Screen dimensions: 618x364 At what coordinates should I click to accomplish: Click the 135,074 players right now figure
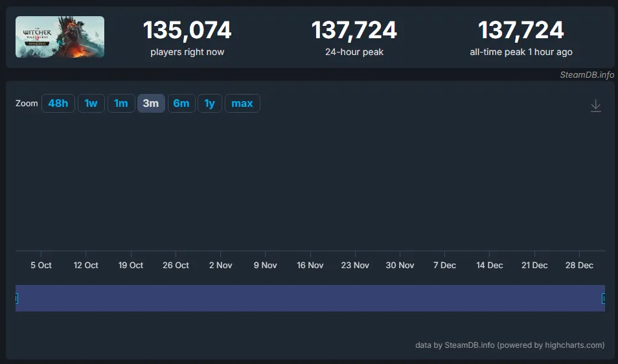187,30
